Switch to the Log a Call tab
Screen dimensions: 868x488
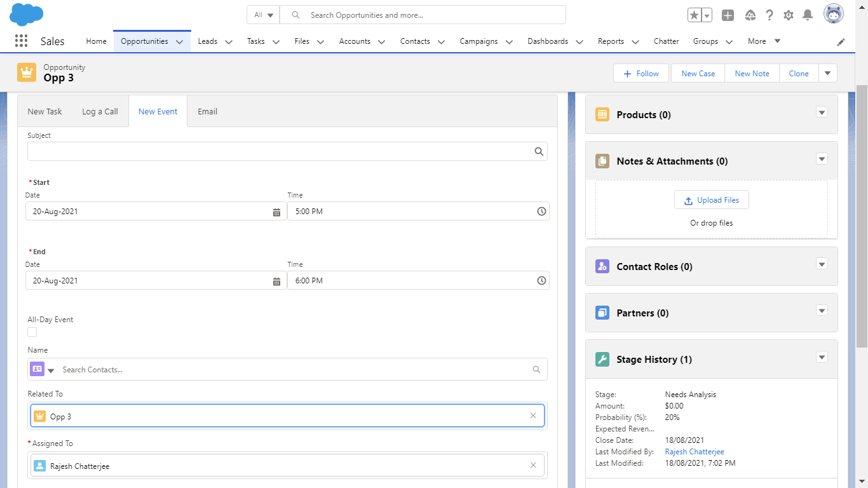tap(100, 112)
